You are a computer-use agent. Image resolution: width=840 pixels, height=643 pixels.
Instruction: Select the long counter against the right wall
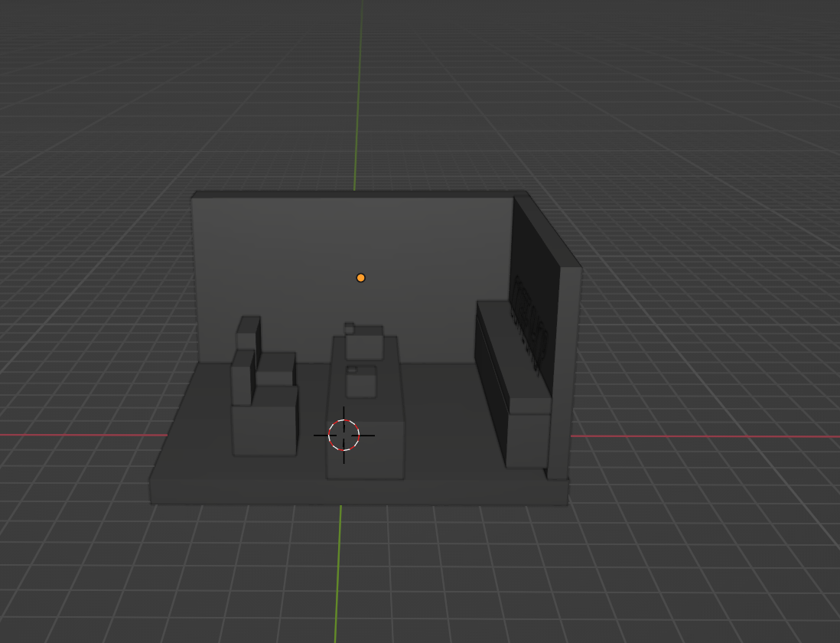pyautogui.click(x=513, y=384)
